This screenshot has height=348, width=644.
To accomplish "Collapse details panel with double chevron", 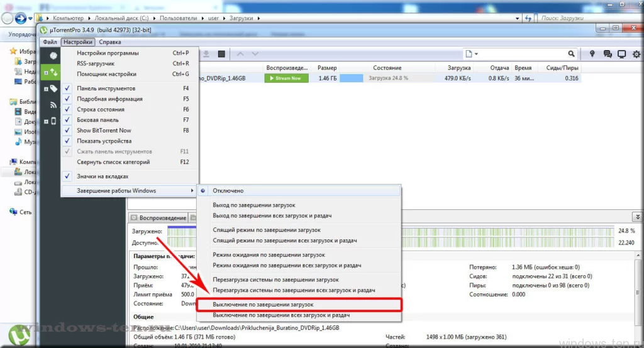I will click(637, 217).
